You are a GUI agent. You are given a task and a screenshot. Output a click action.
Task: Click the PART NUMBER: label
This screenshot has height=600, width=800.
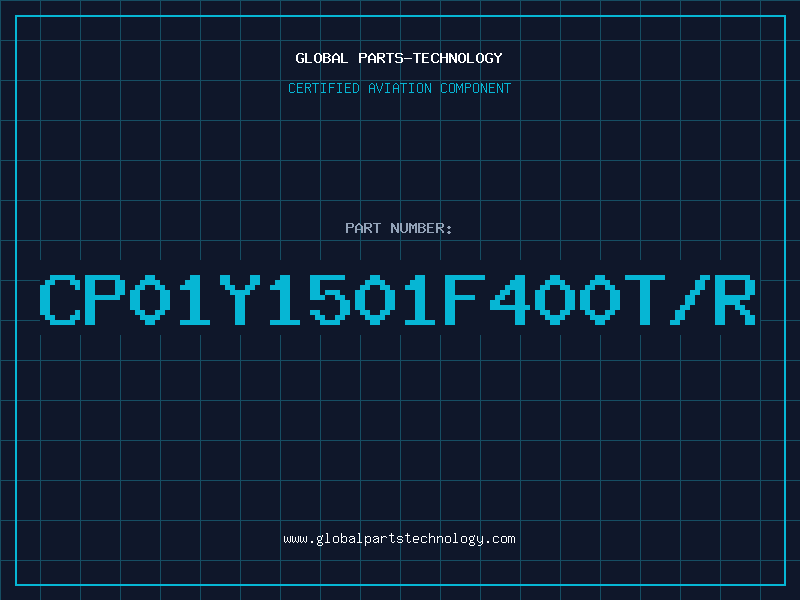(x=399, y=228)
